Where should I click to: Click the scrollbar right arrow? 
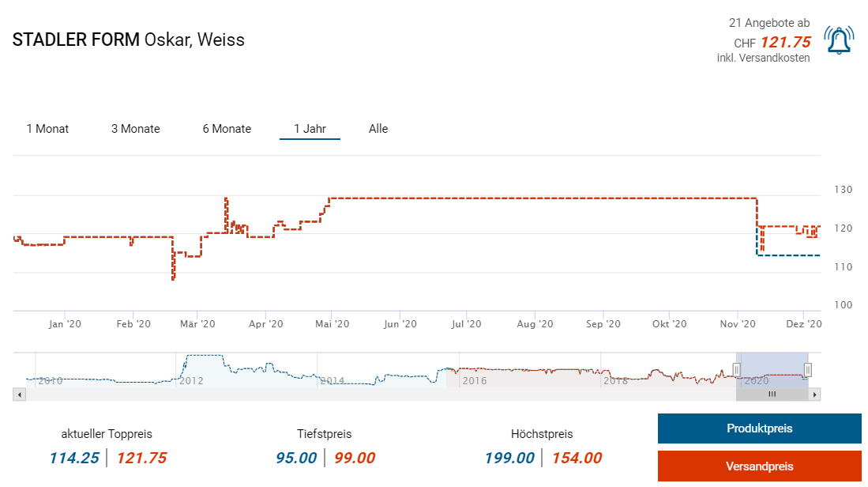pos(815,394)
